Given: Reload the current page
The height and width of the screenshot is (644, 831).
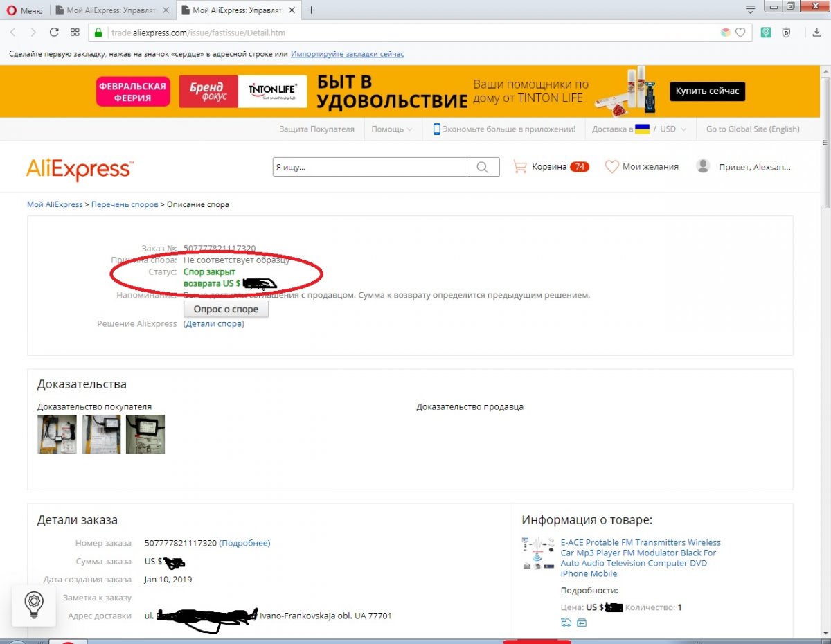Looking at the screenshot, I should coord(54,33).
